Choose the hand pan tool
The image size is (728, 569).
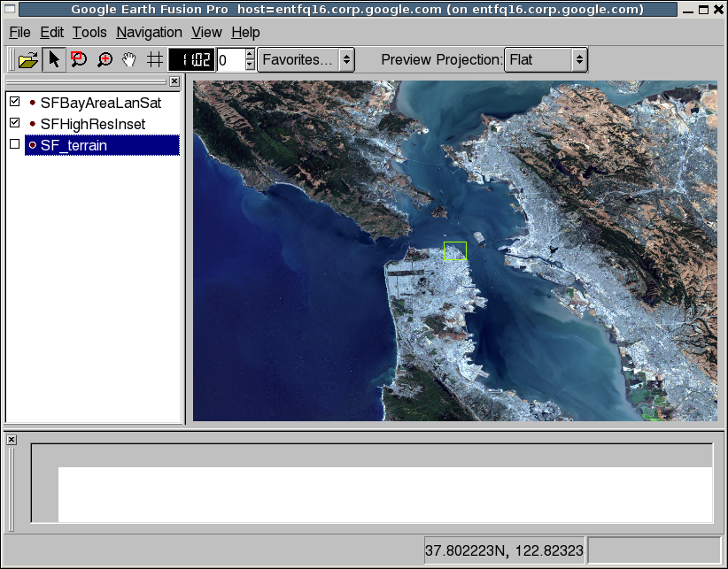tap(129, 60)
